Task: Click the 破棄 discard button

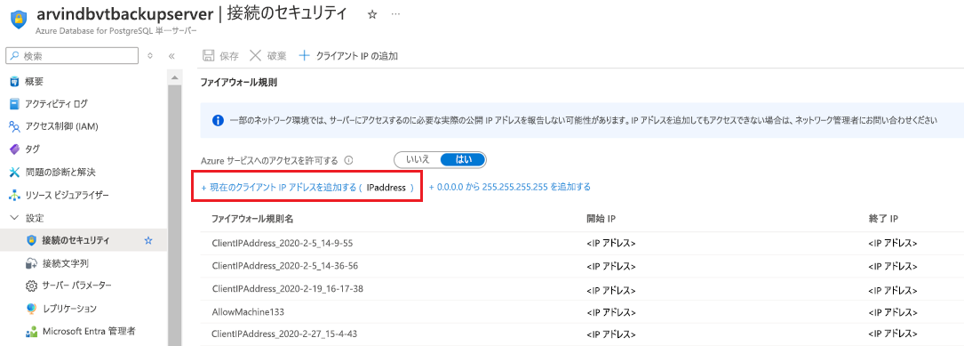Action: [268, 56]
